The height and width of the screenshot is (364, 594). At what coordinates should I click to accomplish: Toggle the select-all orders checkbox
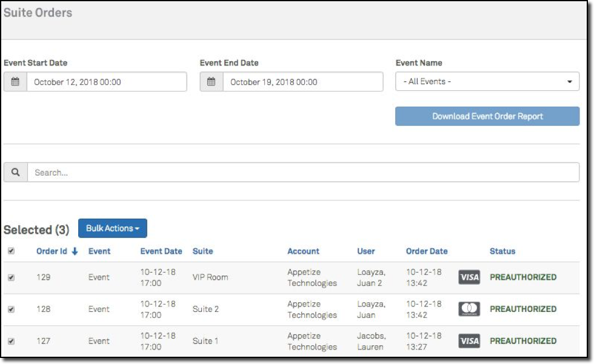(x=11, y=251)
